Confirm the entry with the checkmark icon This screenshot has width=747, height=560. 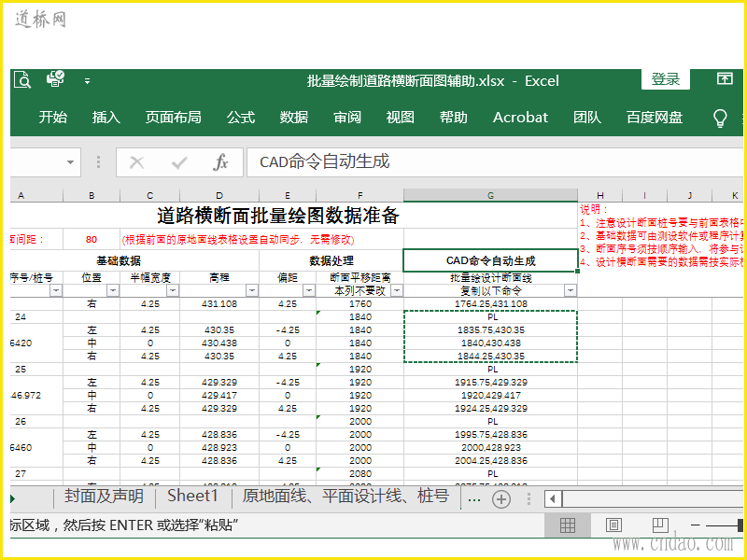pyautogui.click(x=179, y=162)
